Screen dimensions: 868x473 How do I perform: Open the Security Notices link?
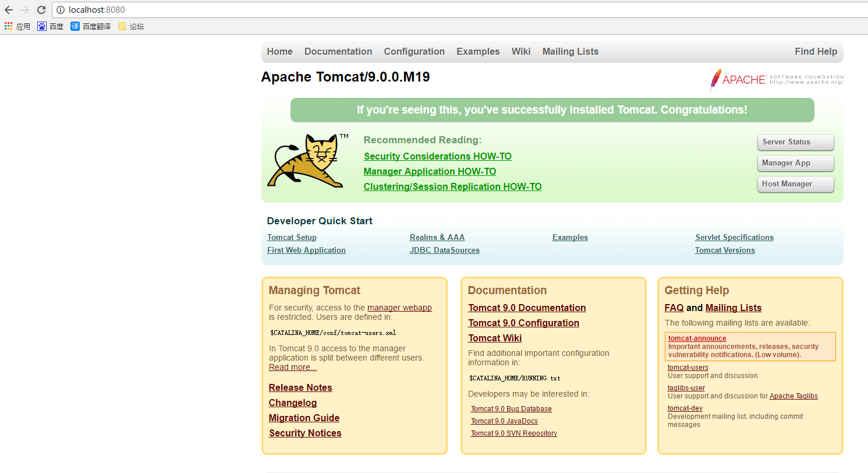coord(305,433)
